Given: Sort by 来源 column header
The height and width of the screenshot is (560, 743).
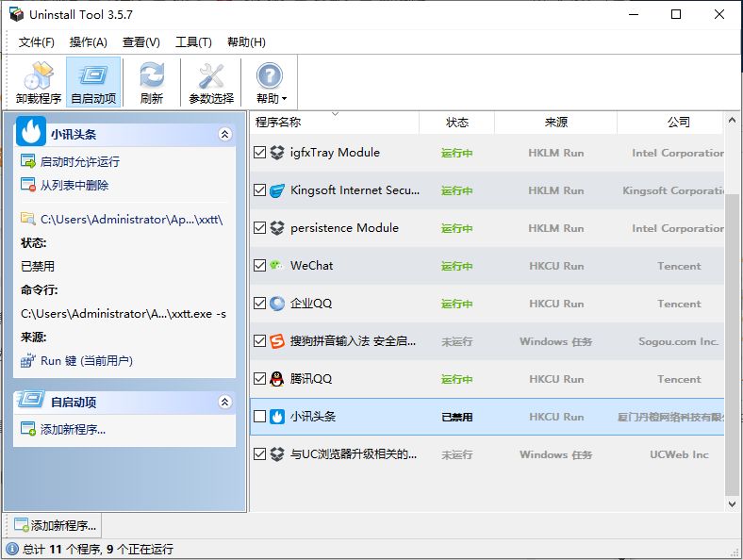Looking at the screenshot, I should pyautogui.click(x=555, y=123).
